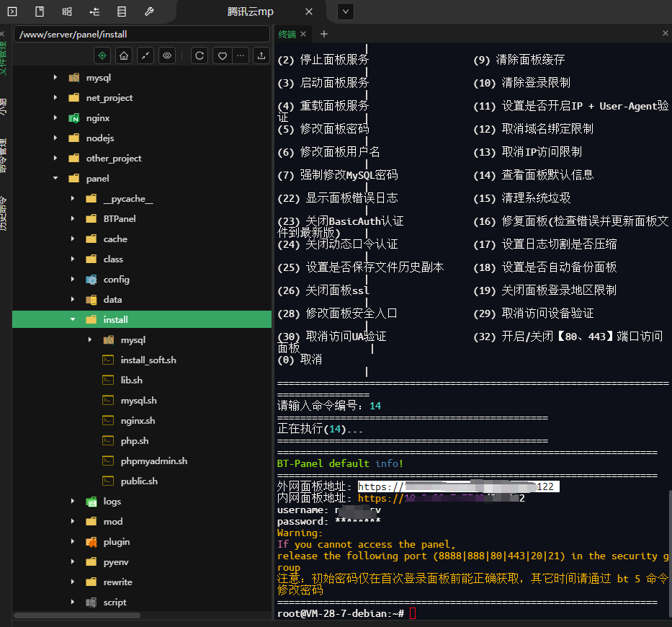This screenshot has width=672, height=627.
Task: Click the 'BT-Panel default info!' text
Action: 340,463
